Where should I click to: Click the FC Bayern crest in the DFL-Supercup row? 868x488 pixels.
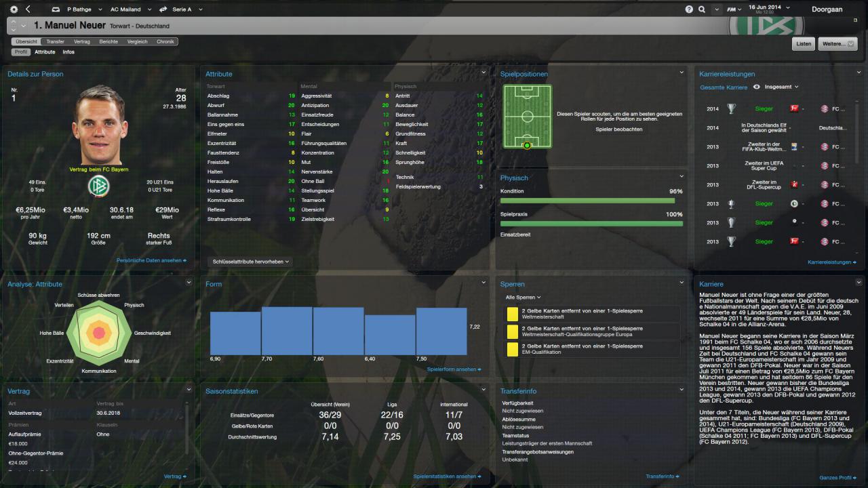(x=825, y=184)
